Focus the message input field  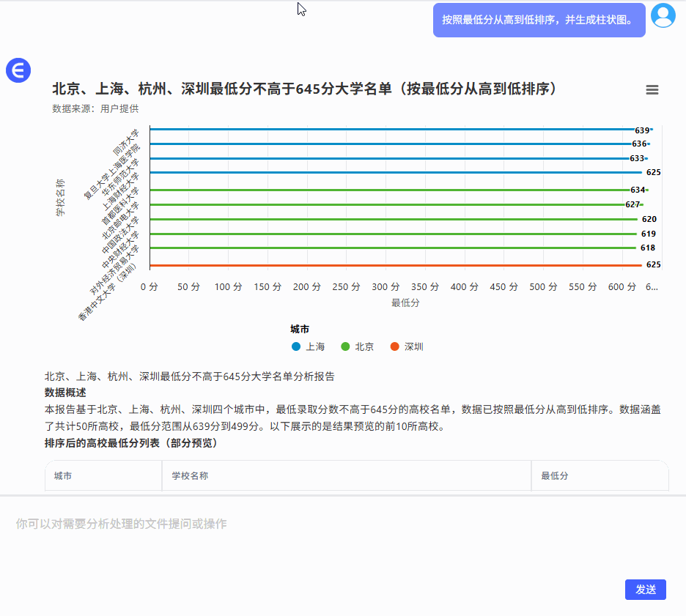tap(343, 538)
